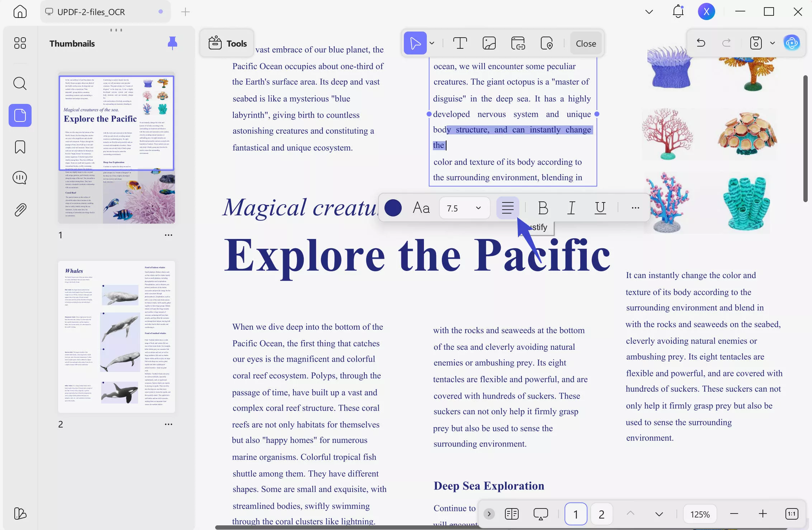Open the UPDF-2-files_OCR tab options menu
The height and width of the screenshot is (530, 812).
[160, 11]
